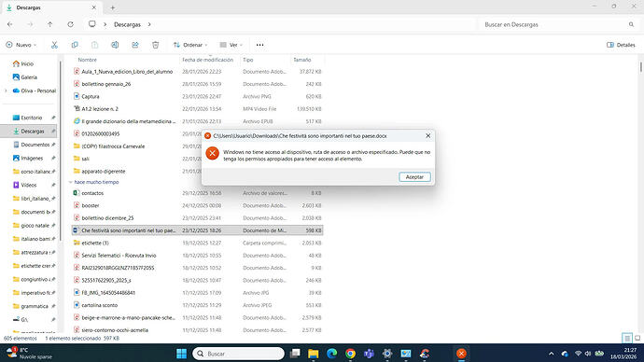Click the file list vertical scrollbar
The width and height of the screenshot is (644, 362).
coord(640,67)
